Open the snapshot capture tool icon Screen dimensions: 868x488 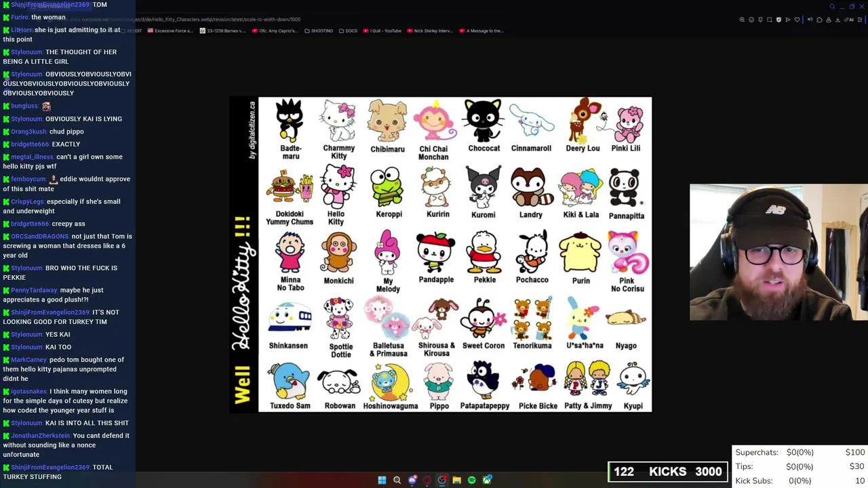tap(770, 20)
